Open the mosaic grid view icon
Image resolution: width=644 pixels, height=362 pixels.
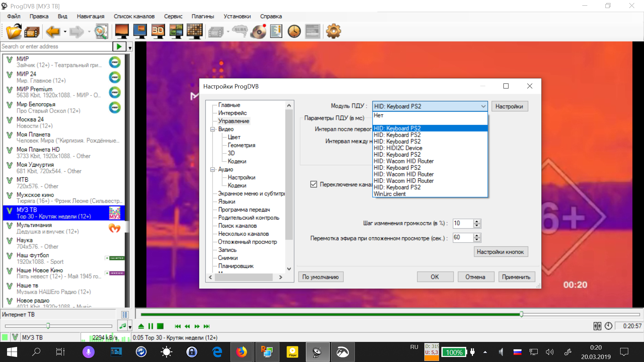(195, 31)
